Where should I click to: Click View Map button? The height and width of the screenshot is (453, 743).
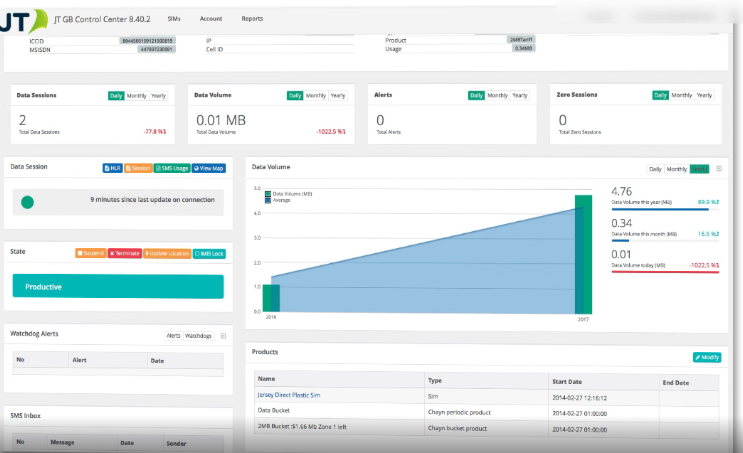(x=209, y=168)
